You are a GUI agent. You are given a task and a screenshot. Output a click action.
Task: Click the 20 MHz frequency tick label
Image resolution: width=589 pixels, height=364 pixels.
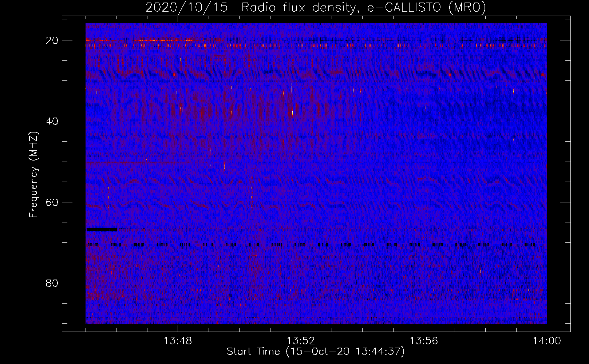pos(52,40)
